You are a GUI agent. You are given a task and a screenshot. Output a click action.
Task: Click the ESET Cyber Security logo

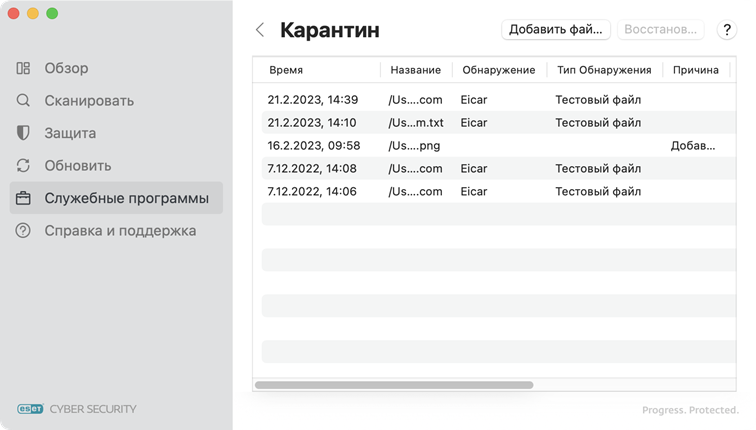tap(77, 408)
